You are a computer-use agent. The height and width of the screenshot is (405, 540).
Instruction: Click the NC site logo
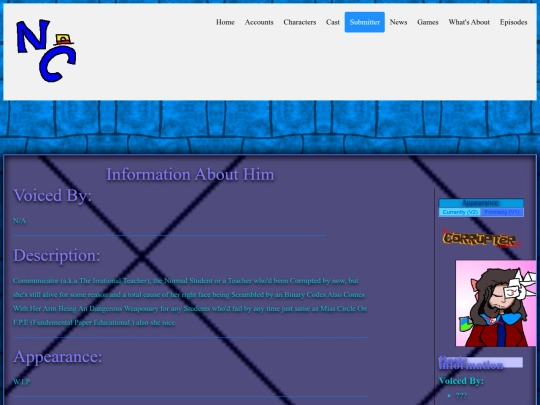point(46,51)
